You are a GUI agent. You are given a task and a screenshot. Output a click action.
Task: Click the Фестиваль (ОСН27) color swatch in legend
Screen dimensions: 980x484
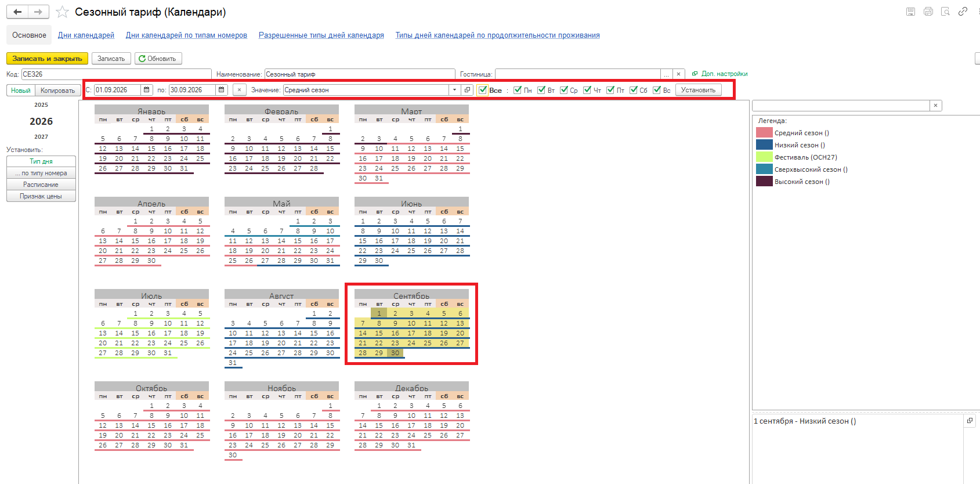point(764,157)
